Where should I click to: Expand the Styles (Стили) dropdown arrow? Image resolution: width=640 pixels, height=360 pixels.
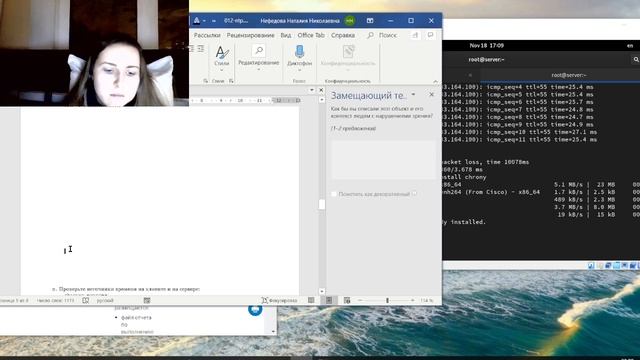(x=222, y=70)
